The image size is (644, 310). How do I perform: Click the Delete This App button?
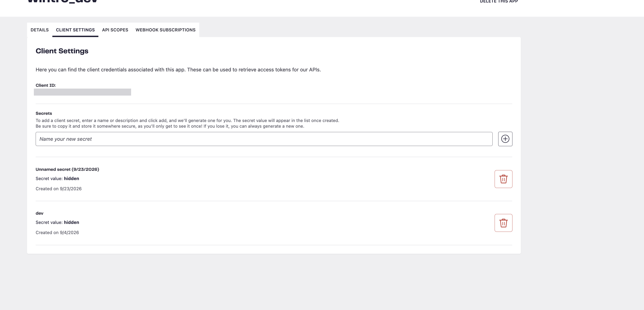coord(499,2)
